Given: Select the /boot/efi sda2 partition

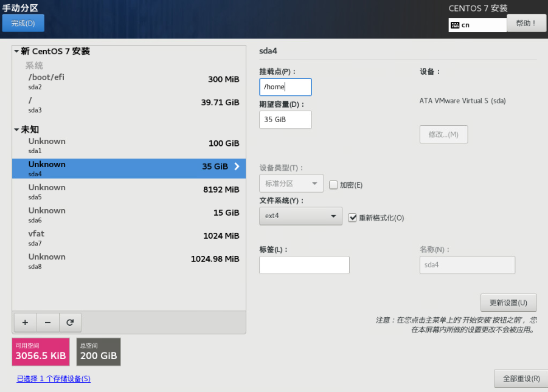Looking at the screenshot, I should (129, 81).
